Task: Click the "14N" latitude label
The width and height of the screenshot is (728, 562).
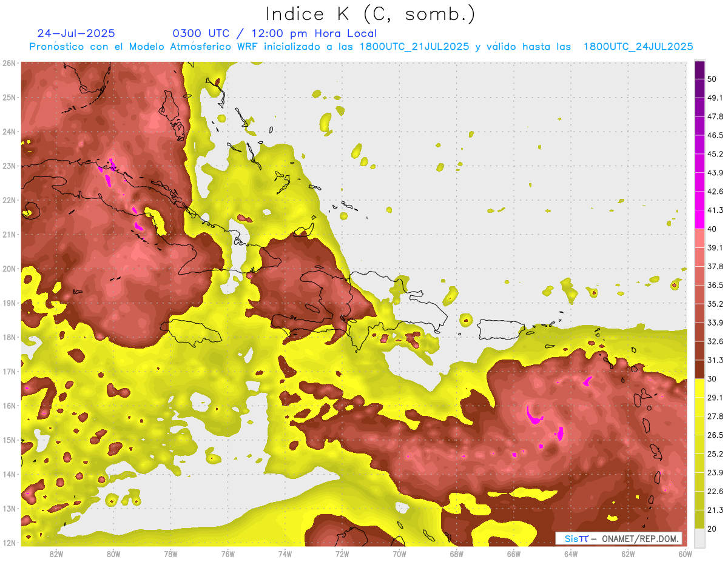Action: (x=9, y=474)
